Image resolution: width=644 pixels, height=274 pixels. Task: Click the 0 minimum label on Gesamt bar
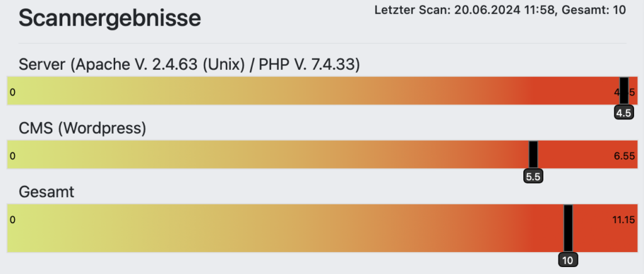pos(13,220)
